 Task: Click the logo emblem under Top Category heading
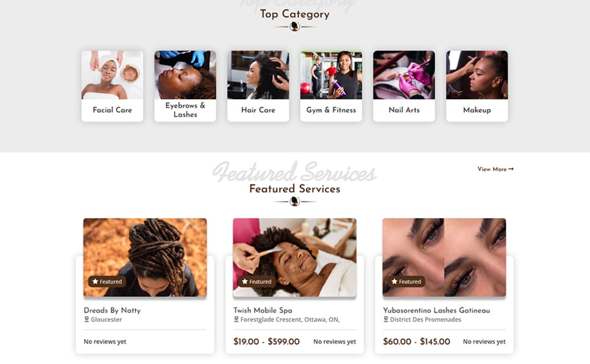coord(295,27)
